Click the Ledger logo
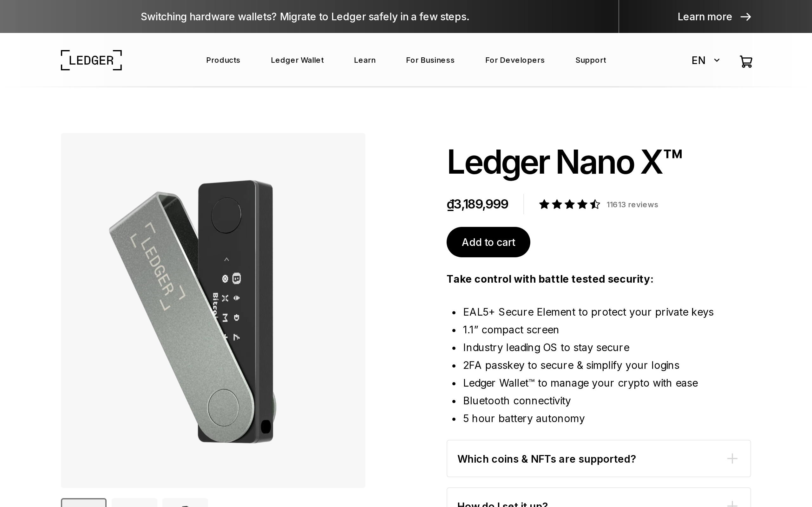This screenshot has height=507, width=812. pyautogui.click(x=91, y=60)
